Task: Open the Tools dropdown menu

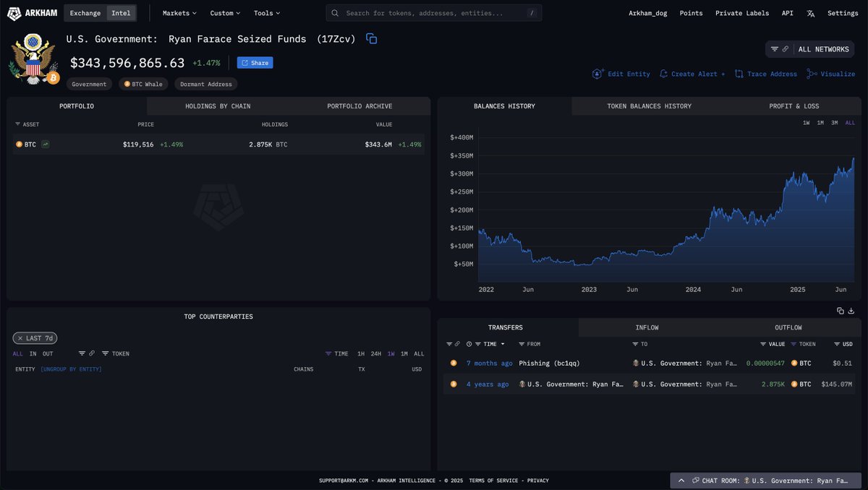Action: pyautogui.click(x=267, y=13)
